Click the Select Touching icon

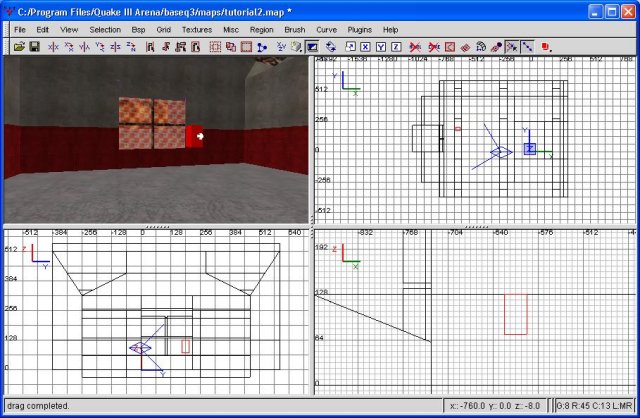pyautogui.click(x=165, y=47)
